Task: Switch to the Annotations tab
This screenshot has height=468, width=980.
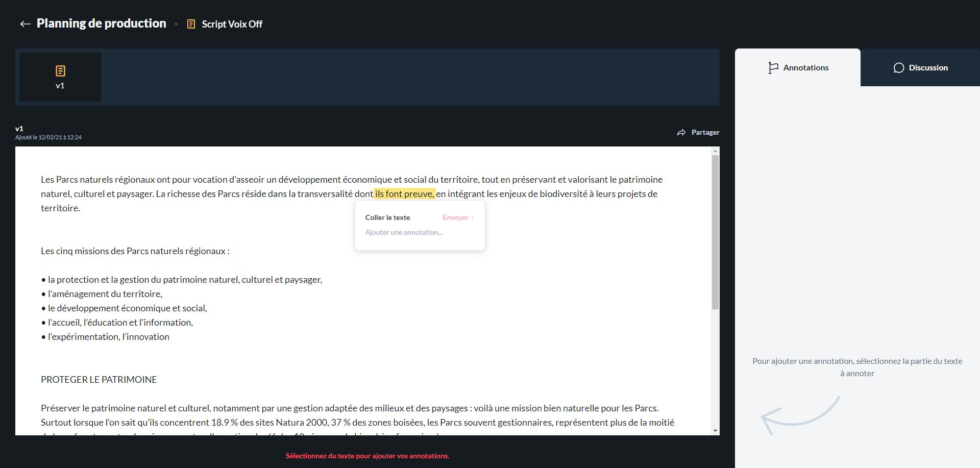Action: (798, 67)
